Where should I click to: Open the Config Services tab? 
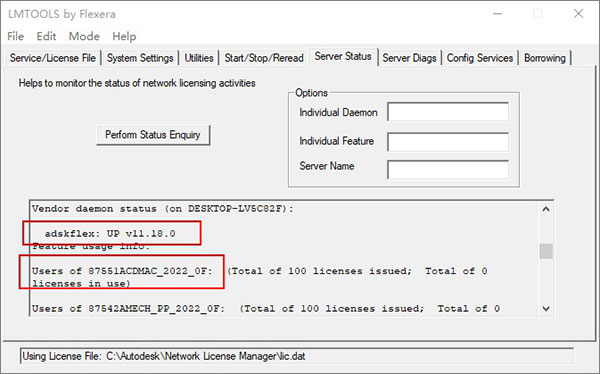(480, 58)
